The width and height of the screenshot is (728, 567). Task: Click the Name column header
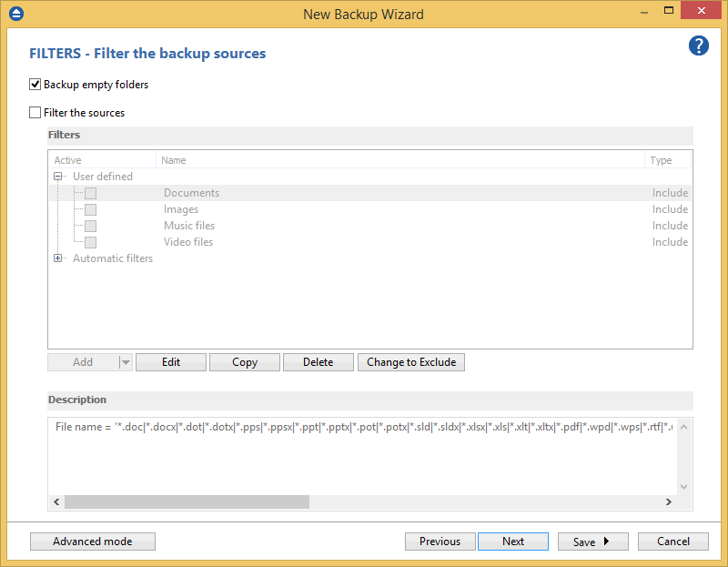400,160
